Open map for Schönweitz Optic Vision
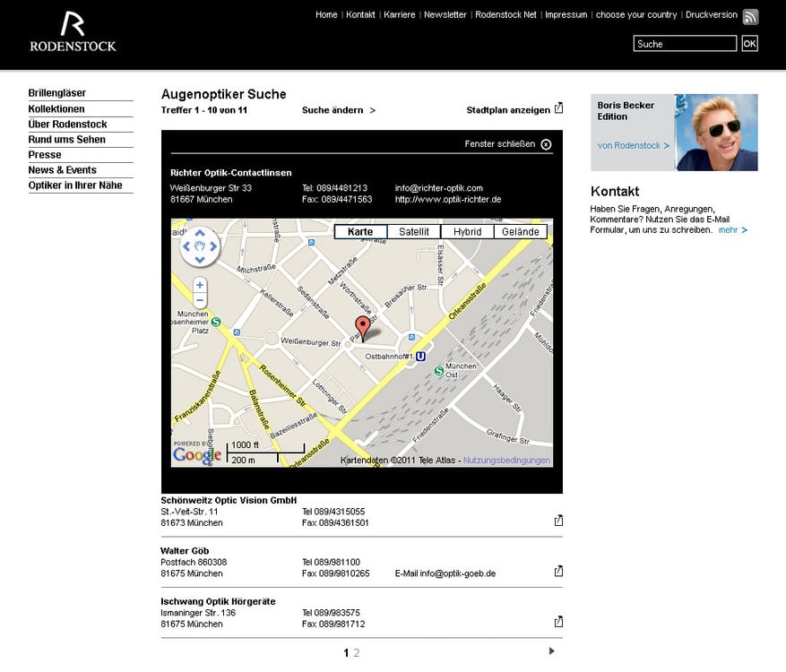The height and width of the screenshot is (672, 786). 558,520
